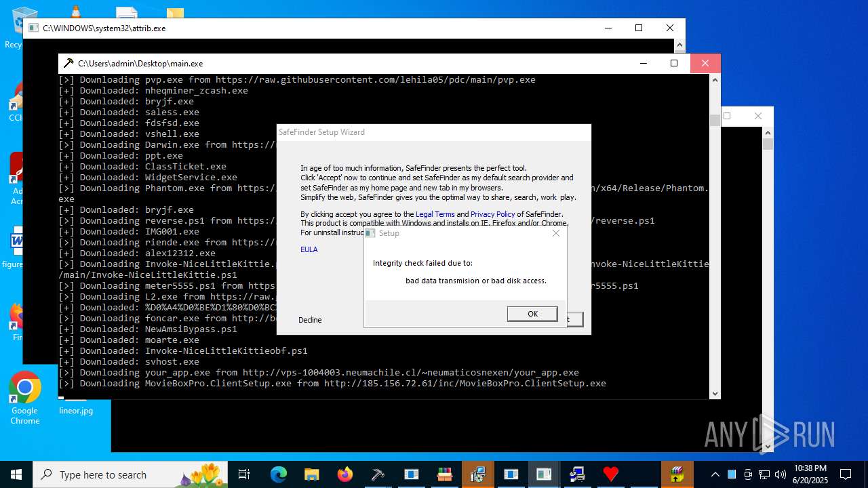Click the computer network taskbar icon
The height and width of the screenshot is (488, 868).
577,474
